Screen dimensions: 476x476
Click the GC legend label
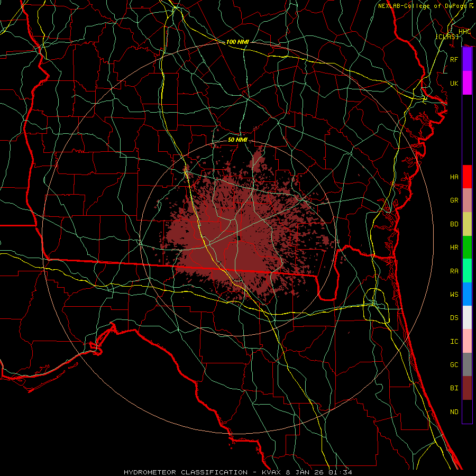(454, 365)
